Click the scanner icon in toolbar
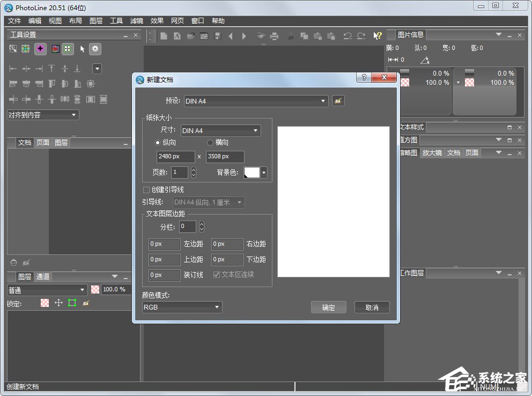Image resolution: width=532 pixels, height=396 pixels. 261,36
